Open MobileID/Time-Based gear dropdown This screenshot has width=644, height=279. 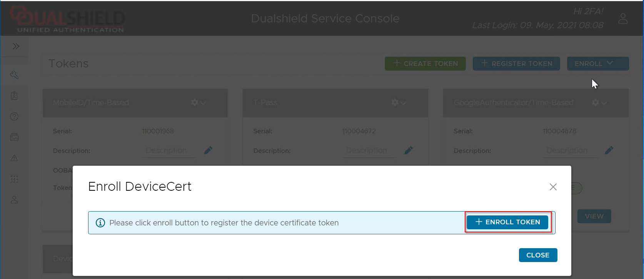(198, 103)
